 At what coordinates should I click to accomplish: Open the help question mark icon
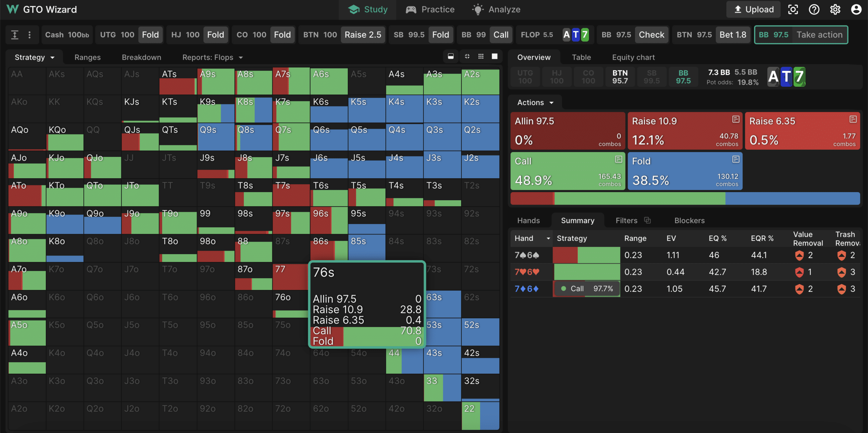(814, 9)
